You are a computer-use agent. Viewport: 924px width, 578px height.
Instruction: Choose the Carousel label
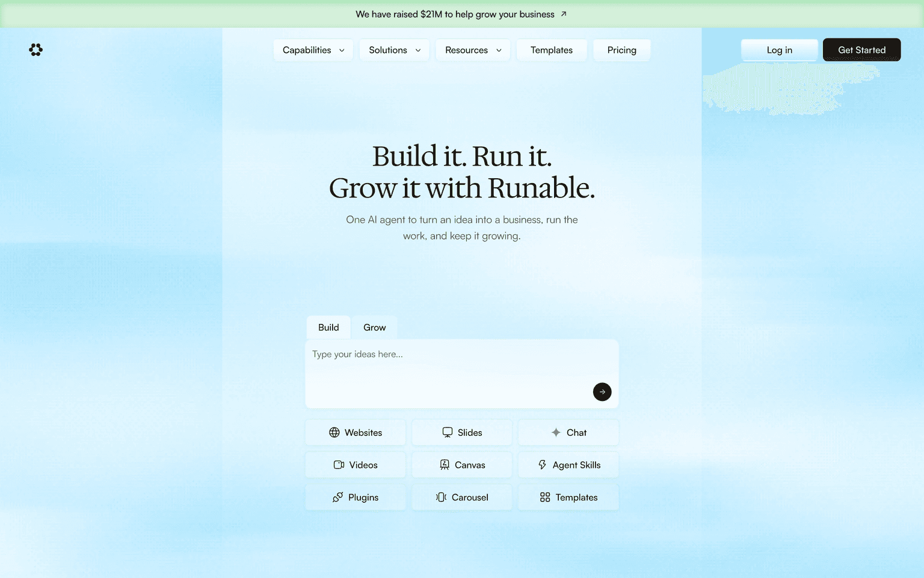[470, 497]
